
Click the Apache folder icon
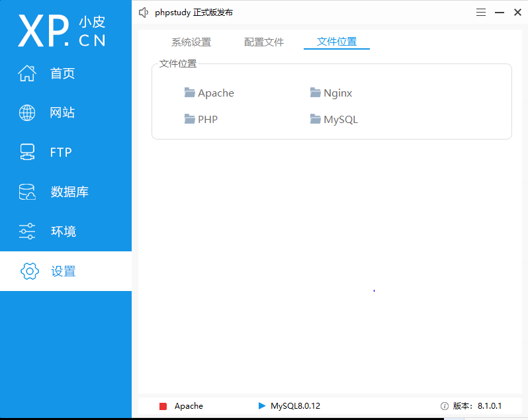click(190, 92)
